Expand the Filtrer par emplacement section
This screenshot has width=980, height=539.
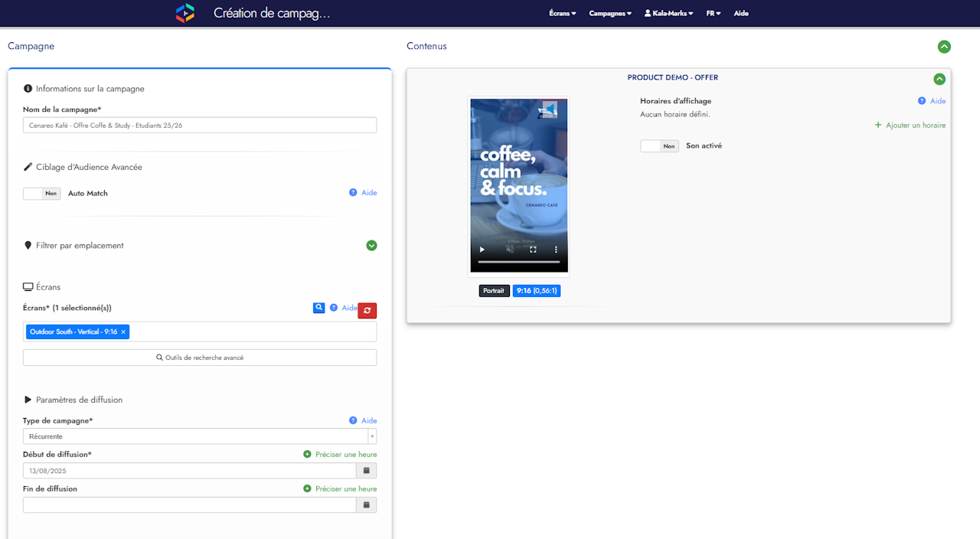click(371, 246)
